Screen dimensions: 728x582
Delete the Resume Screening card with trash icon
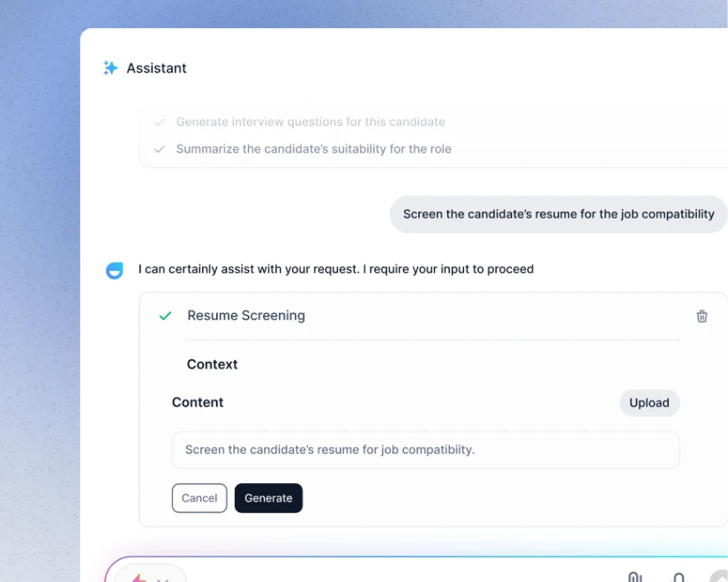pos(702,316)
